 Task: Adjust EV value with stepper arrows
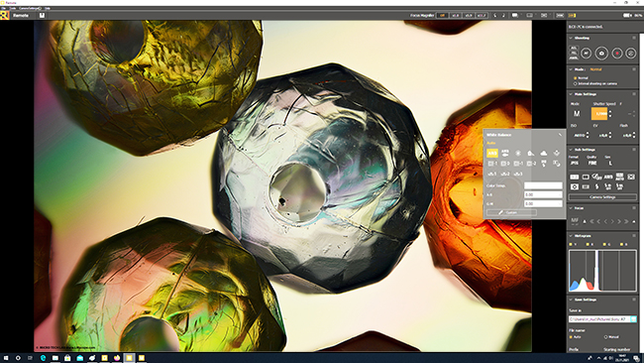click(x=610, y=135)
